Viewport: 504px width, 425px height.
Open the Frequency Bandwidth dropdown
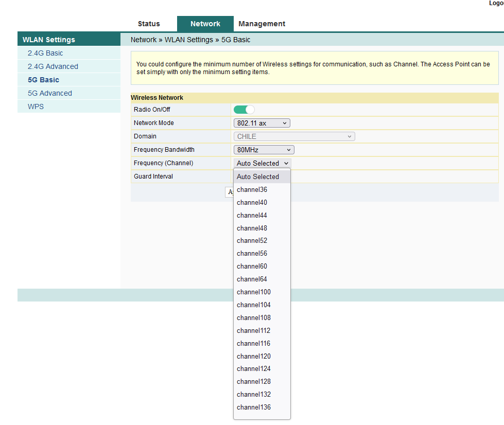(264, 150)
